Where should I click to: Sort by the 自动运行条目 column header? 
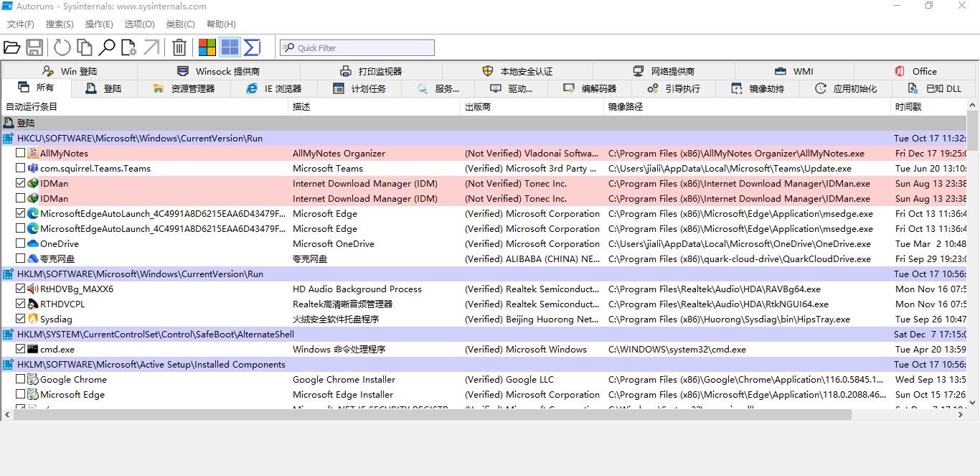(x=144, y=106)
